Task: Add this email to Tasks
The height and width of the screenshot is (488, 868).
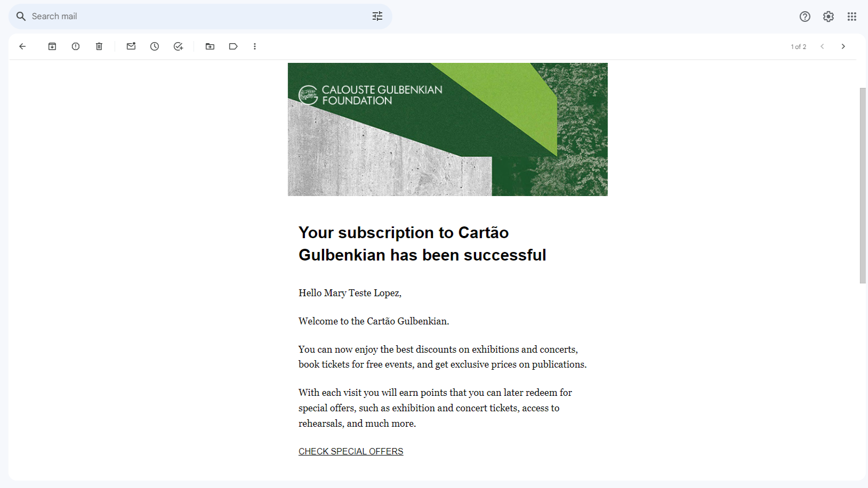Action: (178, 46)
